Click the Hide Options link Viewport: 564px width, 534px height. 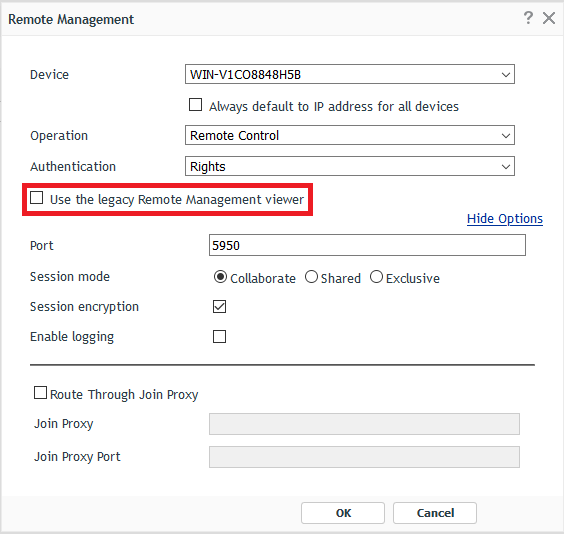(x=505, y=219)
